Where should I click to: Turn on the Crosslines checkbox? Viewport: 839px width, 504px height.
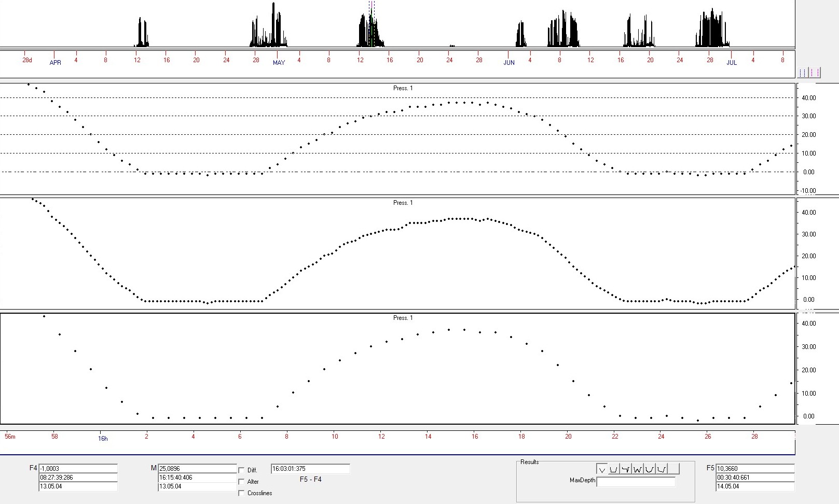(241, 493)
